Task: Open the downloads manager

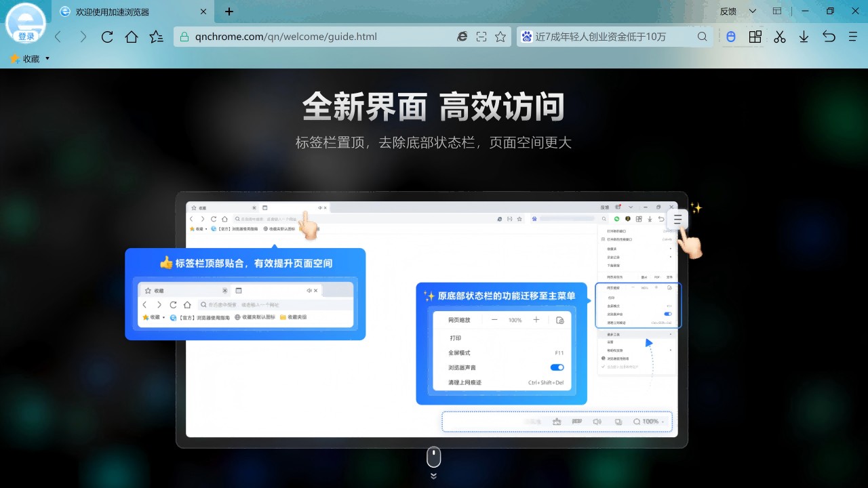Action: (x=804, y=37)
